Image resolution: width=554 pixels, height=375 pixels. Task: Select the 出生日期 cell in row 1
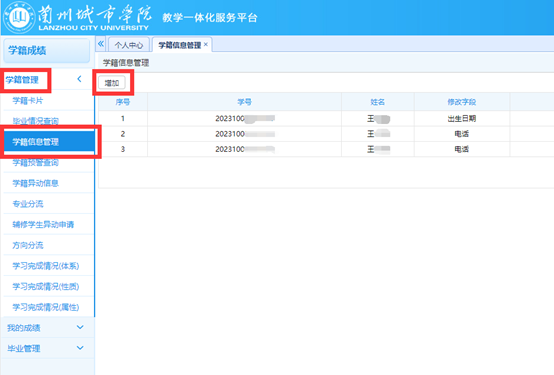pyautogui.click(x=462, y=119)
